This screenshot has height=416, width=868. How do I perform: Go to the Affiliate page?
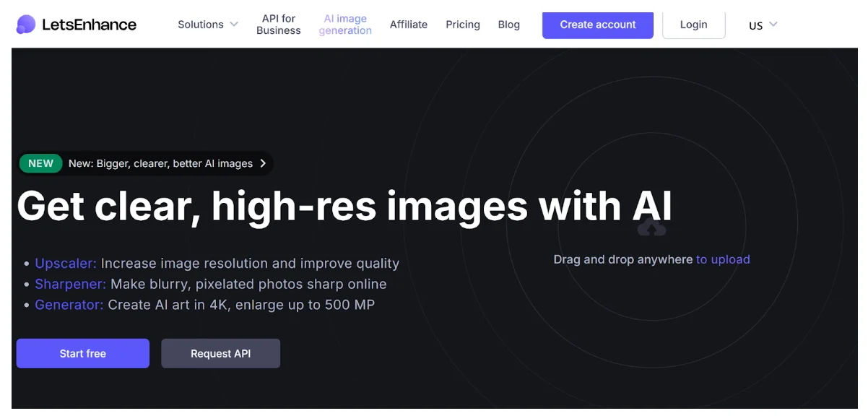click(x=409, y=25)
